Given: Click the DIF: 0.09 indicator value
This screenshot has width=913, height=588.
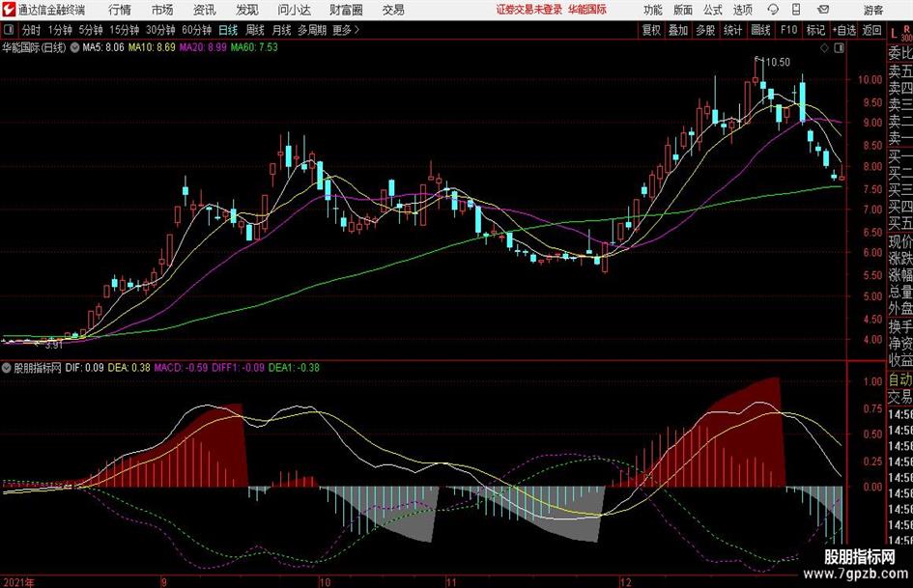Looking at the screenshot, I should pos(84,368).
